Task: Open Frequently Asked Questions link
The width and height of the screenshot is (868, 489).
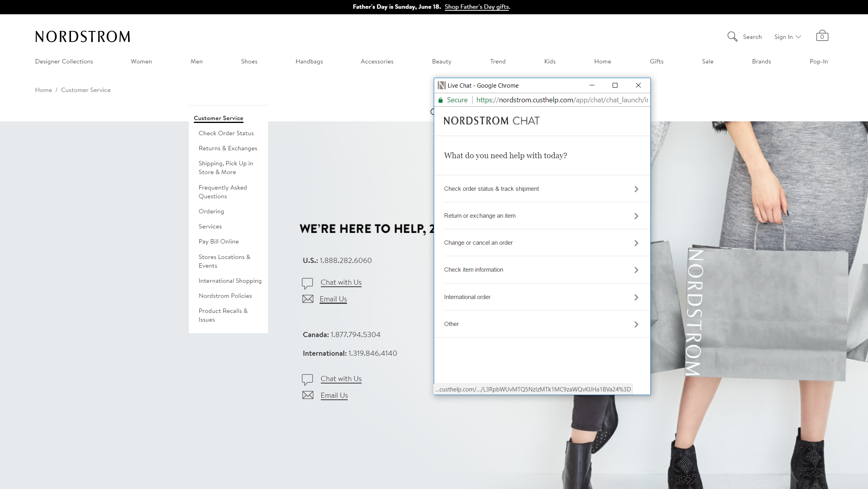Action: coord(222,192)
